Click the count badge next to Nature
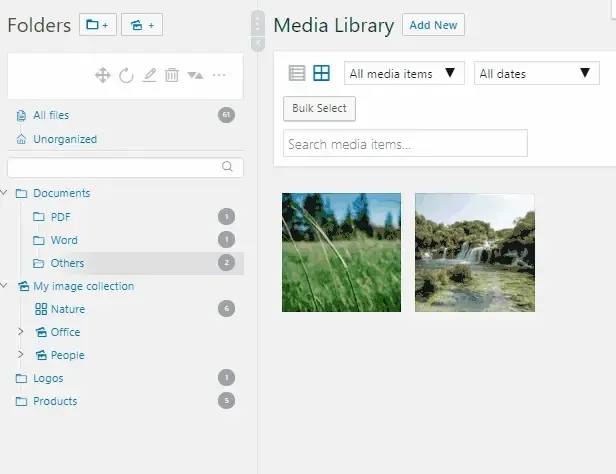Screen dimensions: 616x474 point(226,308)
